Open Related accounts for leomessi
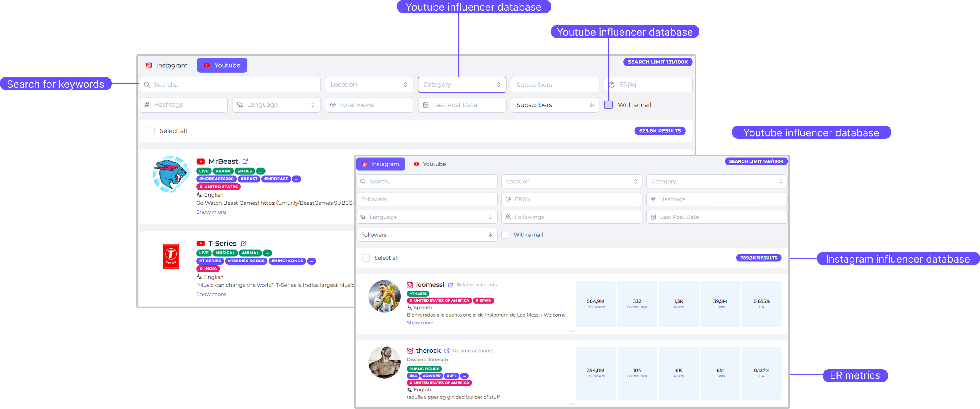This screenshot has height=409, width=980. tap(476, 285)
